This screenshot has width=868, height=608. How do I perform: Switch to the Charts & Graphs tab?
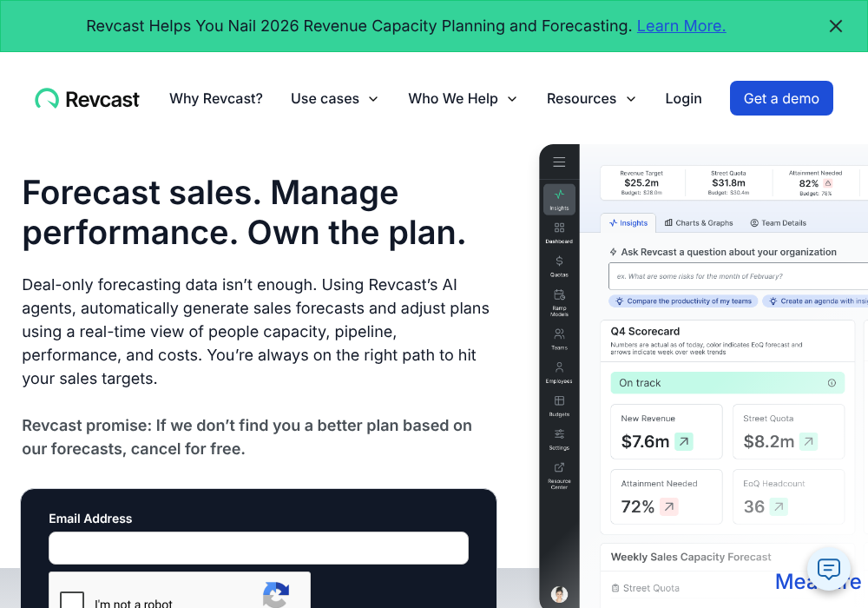699,223
